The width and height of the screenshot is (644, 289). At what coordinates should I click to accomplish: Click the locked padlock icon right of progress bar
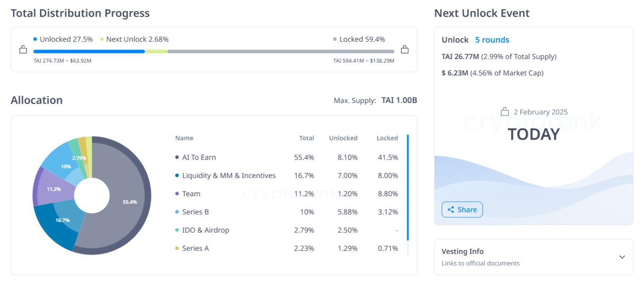point(404,49)
